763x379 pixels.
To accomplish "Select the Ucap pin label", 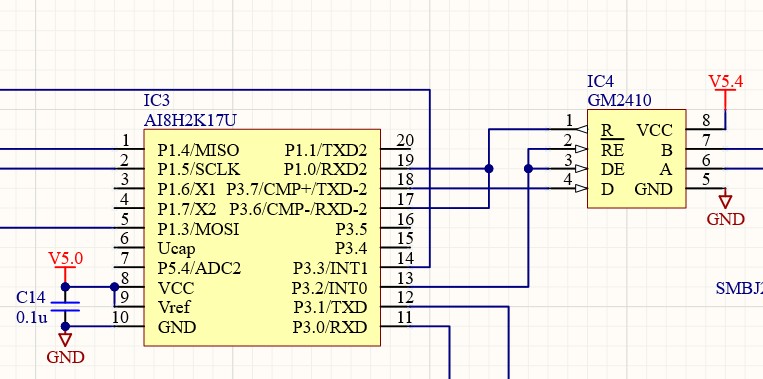I will click(177, 249).
